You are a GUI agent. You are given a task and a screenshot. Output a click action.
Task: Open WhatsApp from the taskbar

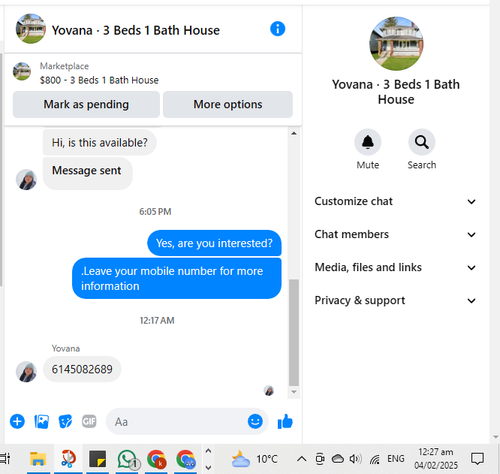pyautogui.click(x=127, y=459)
